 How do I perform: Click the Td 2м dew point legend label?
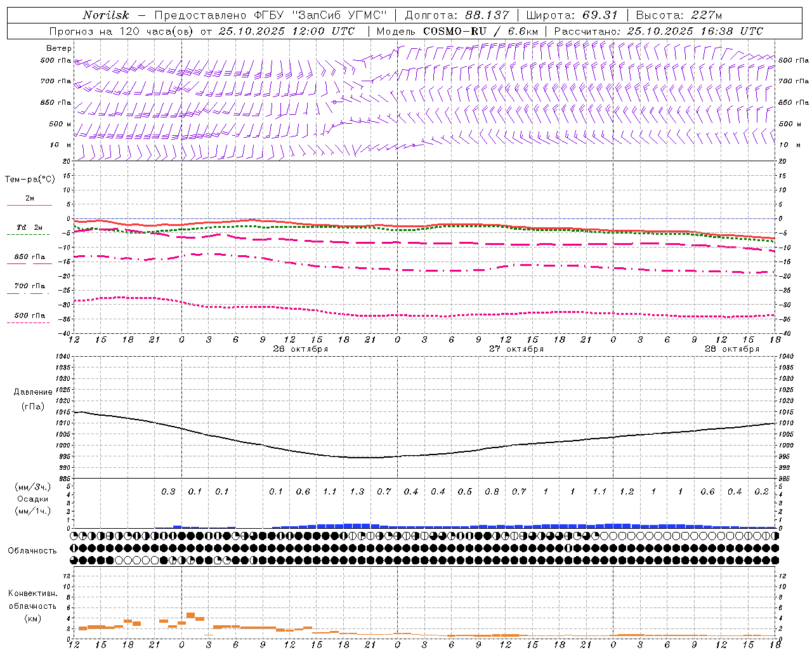pyautogui.click(x=30, y=227)
